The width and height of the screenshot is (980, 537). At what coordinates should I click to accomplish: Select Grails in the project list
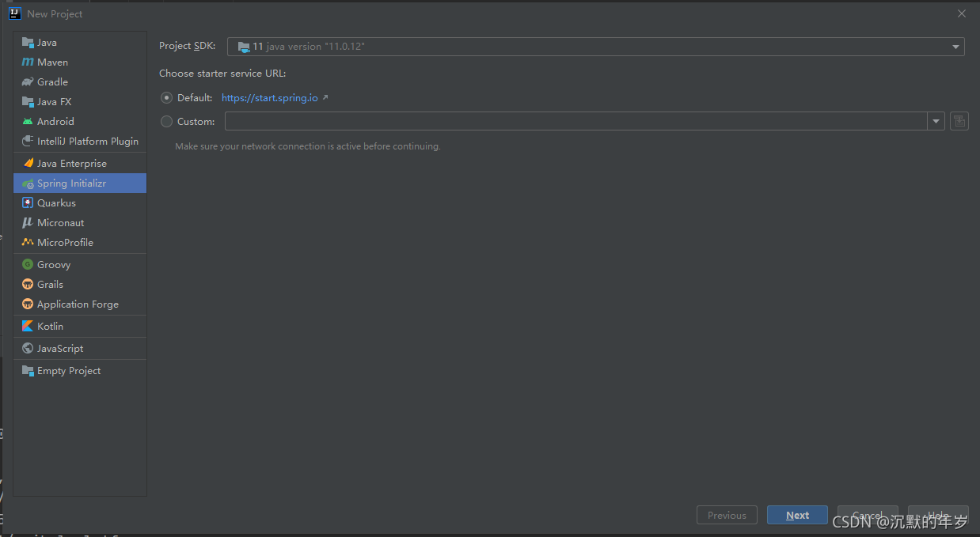tap(80, 285)
